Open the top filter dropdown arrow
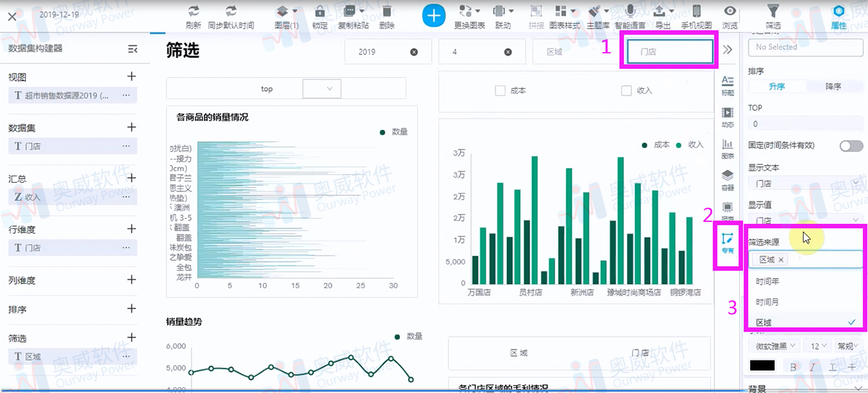 tap(329, 89)
